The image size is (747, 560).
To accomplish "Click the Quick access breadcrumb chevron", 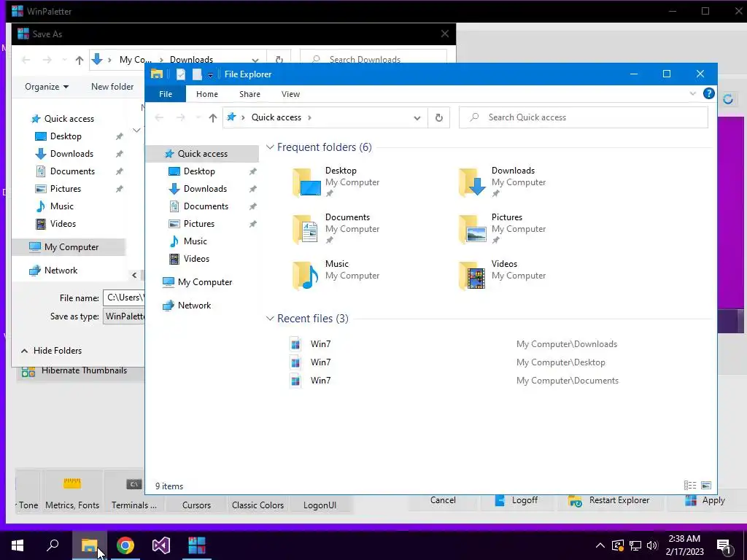I will [x=309, y=117].
